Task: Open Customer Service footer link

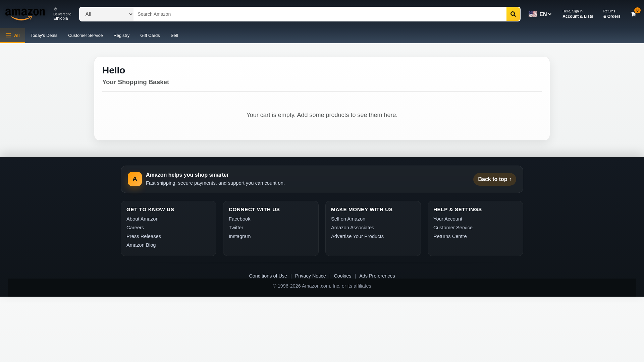Action: [x=453, y=228]
